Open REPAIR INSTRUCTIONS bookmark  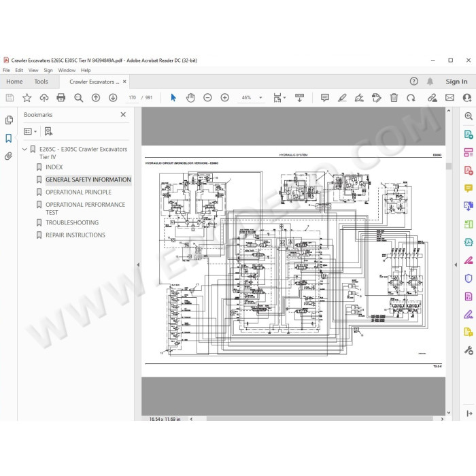point(75,235)
